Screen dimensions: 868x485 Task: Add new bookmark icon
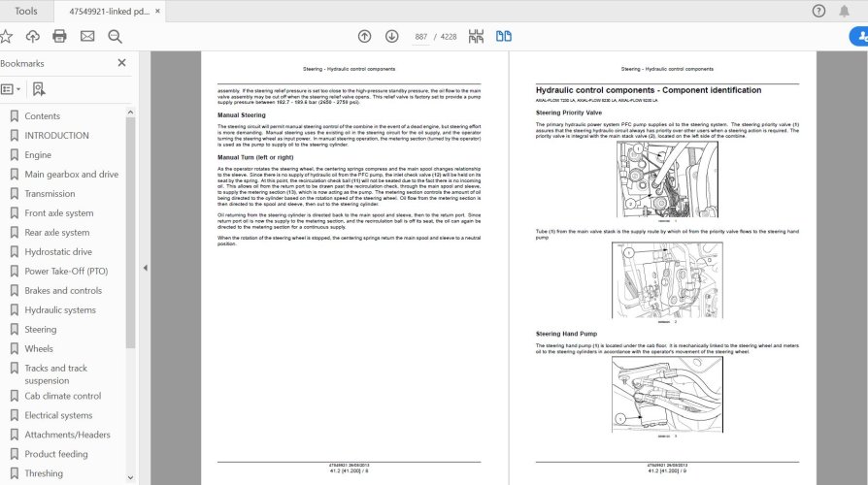pyautogui.click(x=38, y=89)
